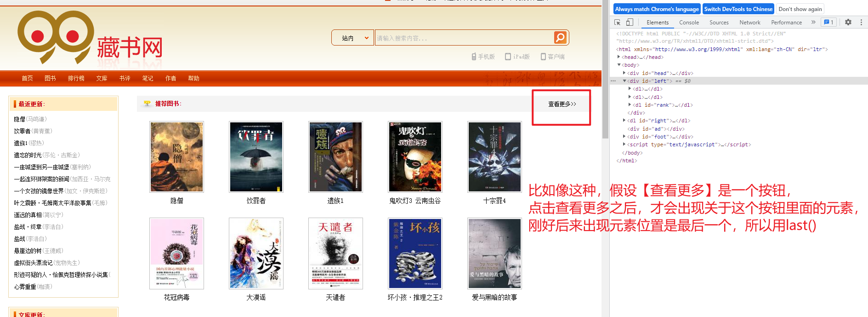This screenshot has height=317, width=868.
Task: Click Switch DevTools to Chinese button
Action: click(738, 9)
